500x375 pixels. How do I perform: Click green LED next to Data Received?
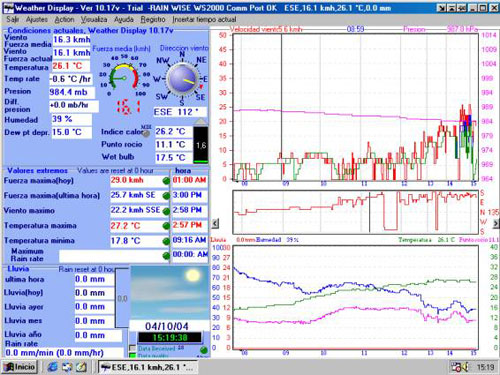click(x=204, y=350)
